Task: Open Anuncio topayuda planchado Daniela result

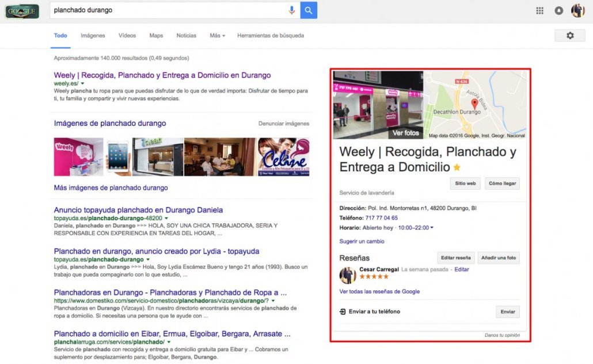Action: tap(138, 210)
